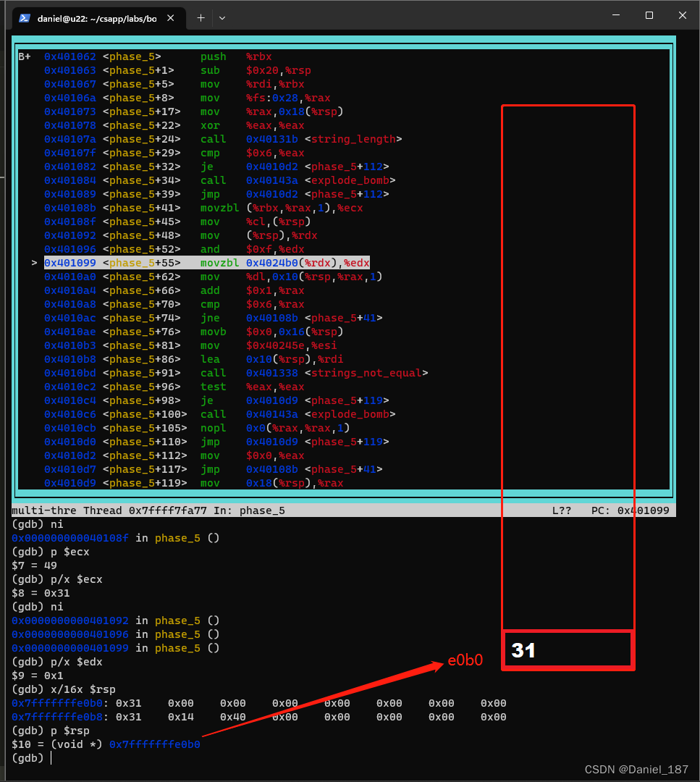Click the PowerShell icon in the terminal tab
This screenshot has height=782, width=700.
point(24,17)
